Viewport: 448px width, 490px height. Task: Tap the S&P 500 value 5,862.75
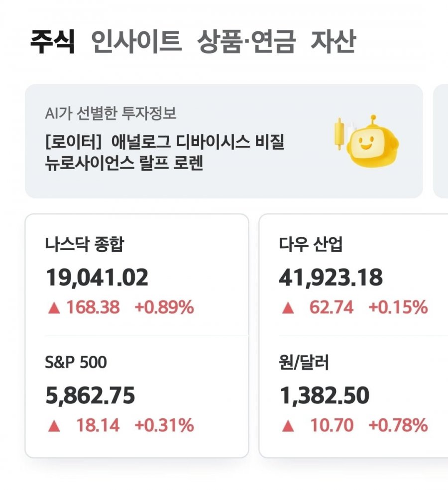pos(90,395)
